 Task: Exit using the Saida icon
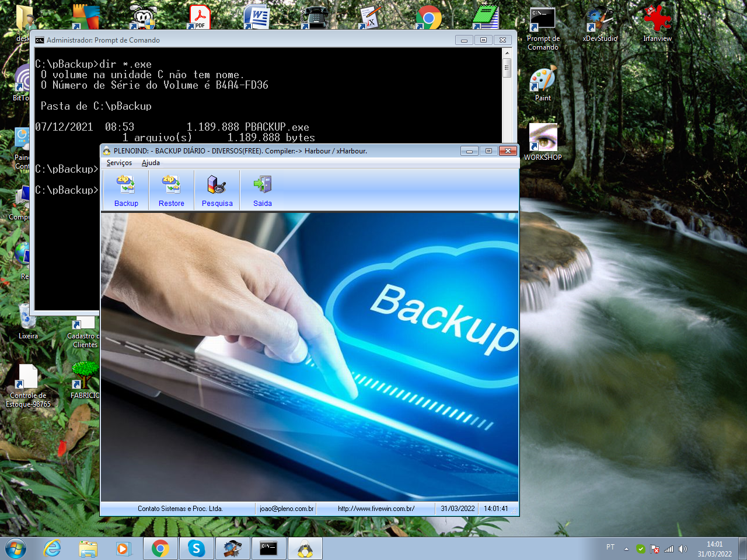pos(262,190)
